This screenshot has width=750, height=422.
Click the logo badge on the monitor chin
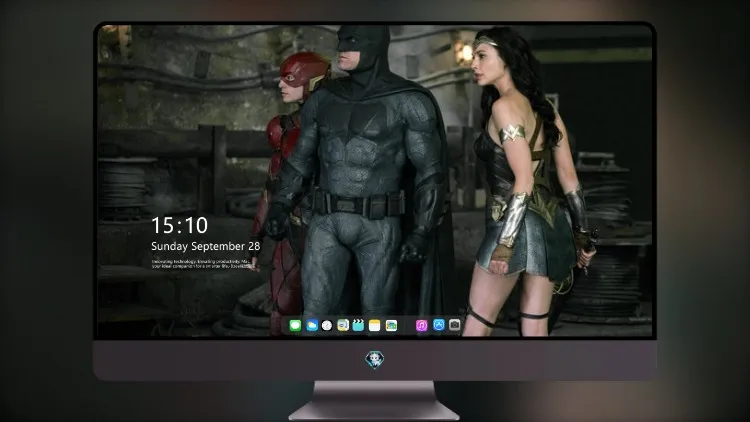[x=375, y=360]
